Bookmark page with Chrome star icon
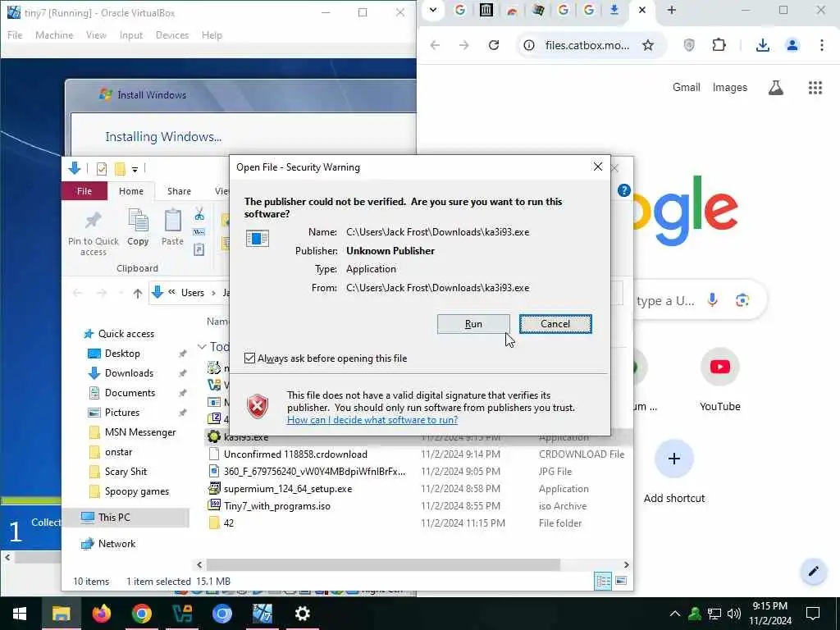 (648, 45)
